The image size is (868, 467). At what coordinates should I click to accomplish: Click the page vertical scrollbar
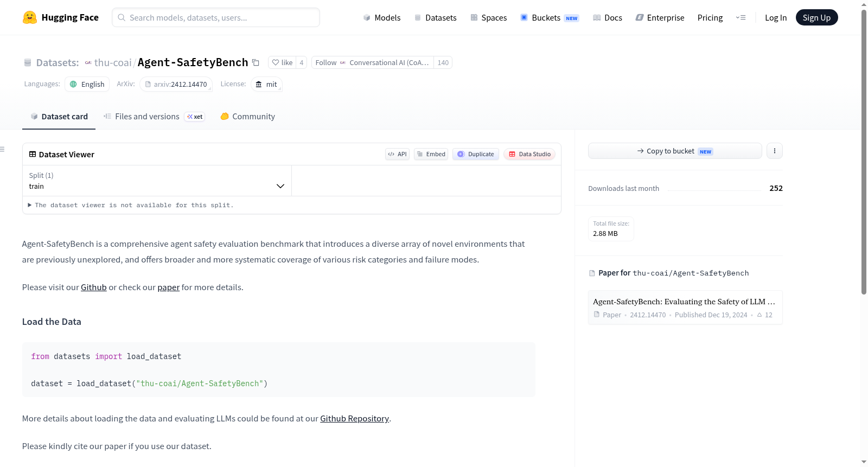[864, 152]
